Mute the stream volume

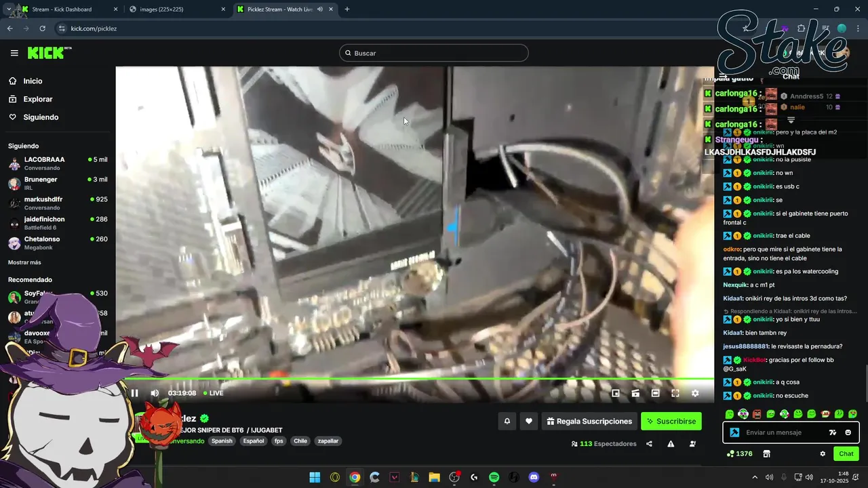pyautogui.click(x=155, y=393)
